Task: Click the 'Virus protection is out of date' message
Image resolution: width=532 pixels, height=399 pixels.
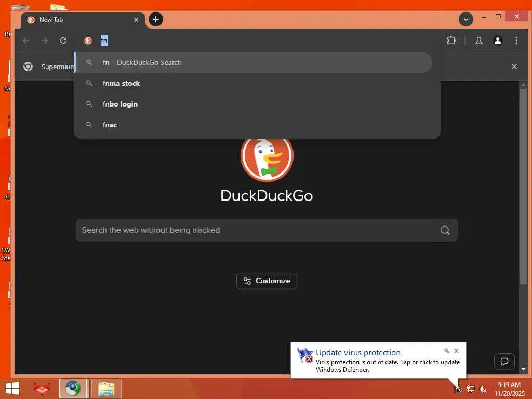Action: (388, 366)
